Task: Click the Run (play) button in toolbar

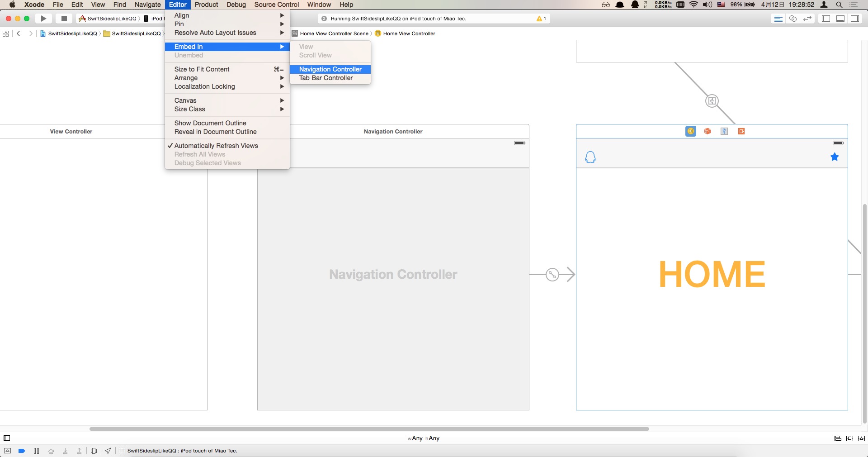Action: [43, 19]
